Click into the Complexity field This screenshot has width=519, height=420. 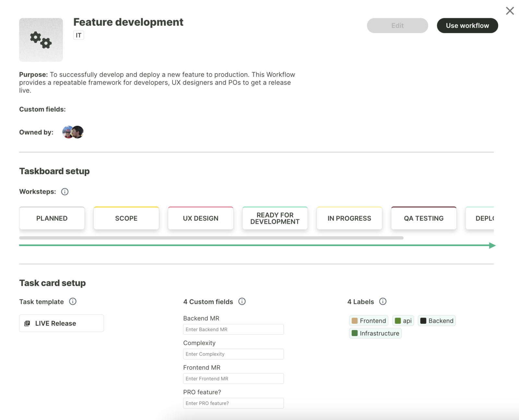(x=233, y=354)
